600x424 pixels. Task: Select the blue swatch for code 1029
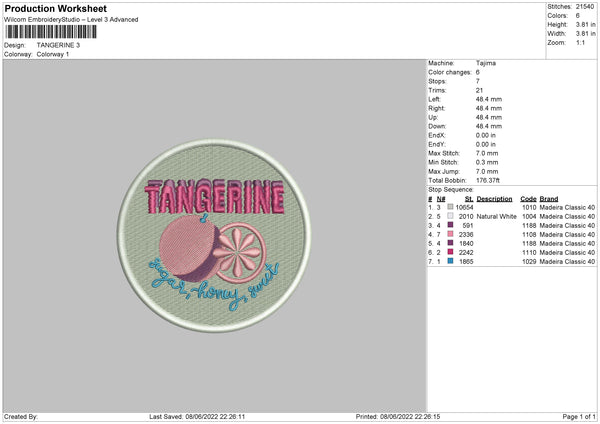(450, 261)
